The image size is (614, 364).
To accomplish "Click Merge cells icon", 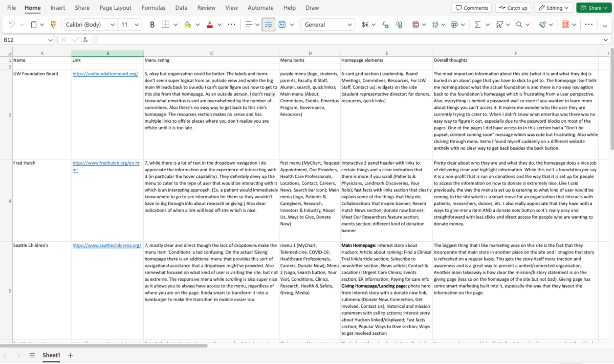I will 282,25.
